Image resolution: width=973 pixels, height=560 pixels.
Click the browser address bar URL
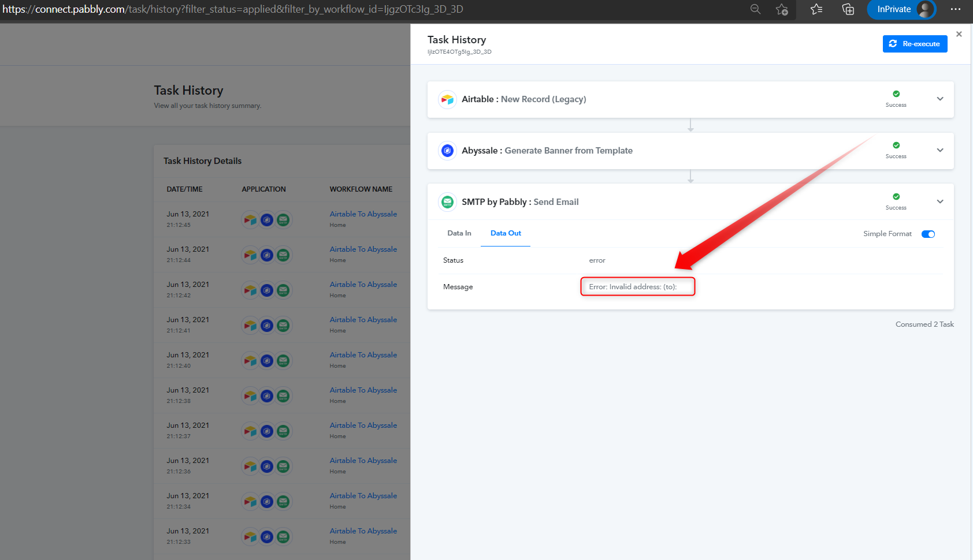[233, 9]
